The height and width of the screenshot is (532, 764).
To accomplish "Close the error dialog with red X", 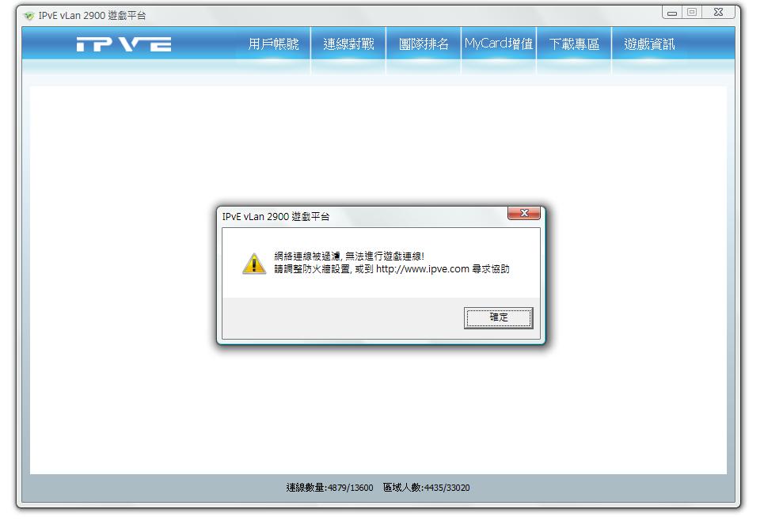I will pos(524,213).
